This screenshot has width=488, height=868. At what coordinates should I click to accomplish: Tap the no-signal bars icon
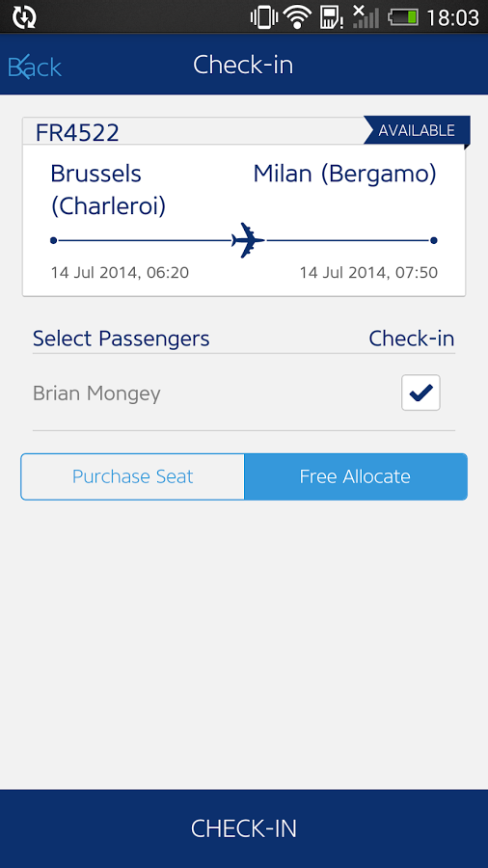366,16
